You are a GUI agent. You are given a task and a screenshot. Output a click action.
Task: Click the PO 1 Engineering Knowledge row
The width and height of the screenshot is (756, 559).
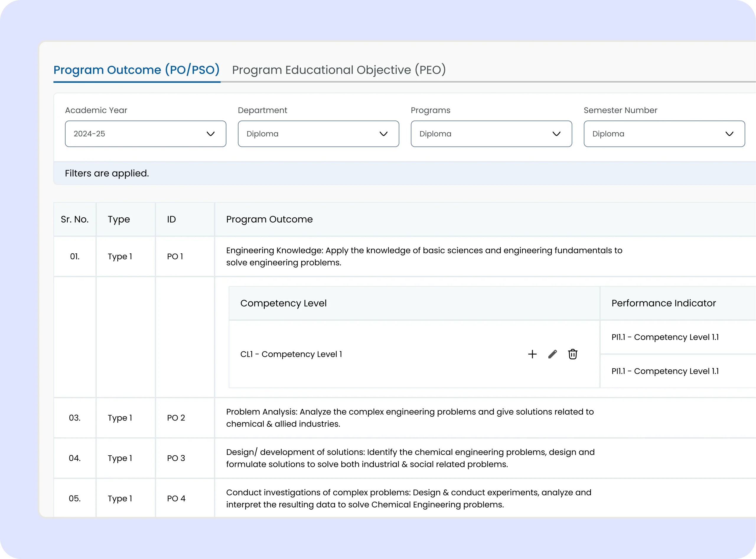424,257
